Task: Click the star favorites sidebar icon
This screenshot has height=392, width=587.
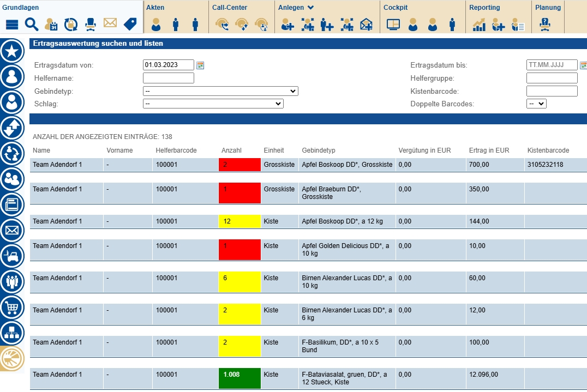Action: [x=12, y=51]
